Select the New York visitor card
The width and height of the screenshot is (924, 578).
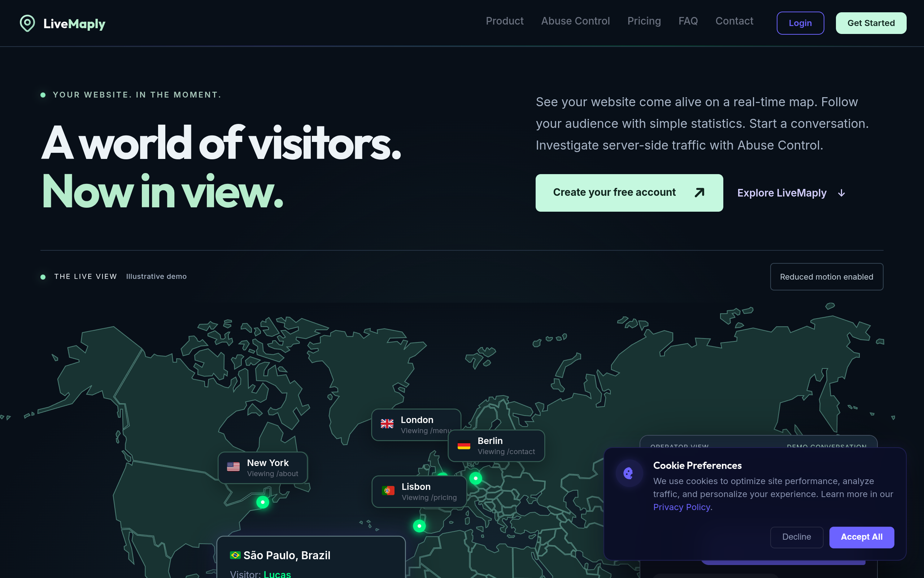point(263,467)
